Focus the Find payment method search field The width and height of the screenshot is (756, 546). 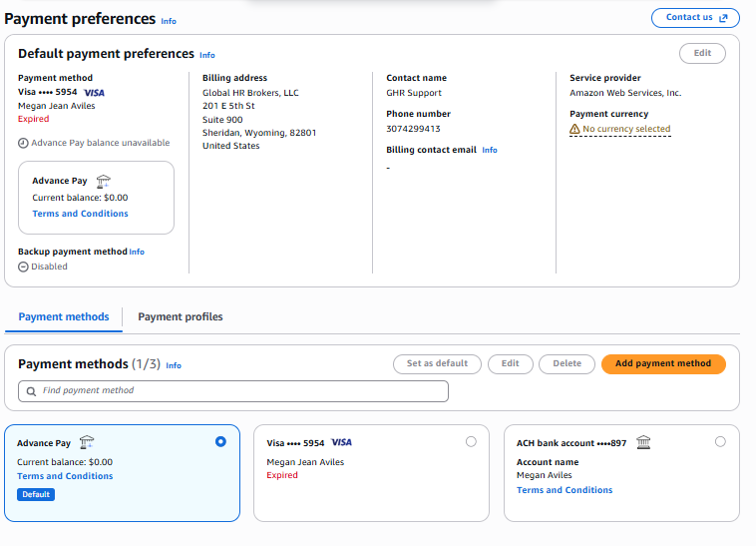pyautogui.click(x=233, y=391)
